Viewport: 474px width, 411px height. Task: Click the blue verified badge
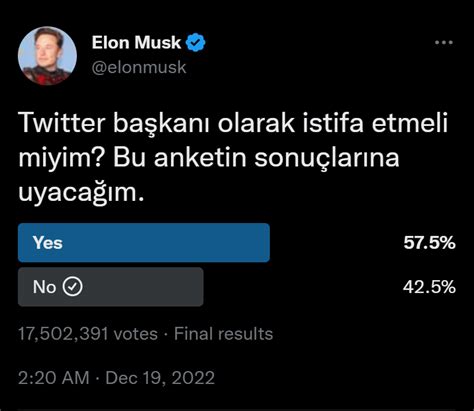click(x=196, y=43)
